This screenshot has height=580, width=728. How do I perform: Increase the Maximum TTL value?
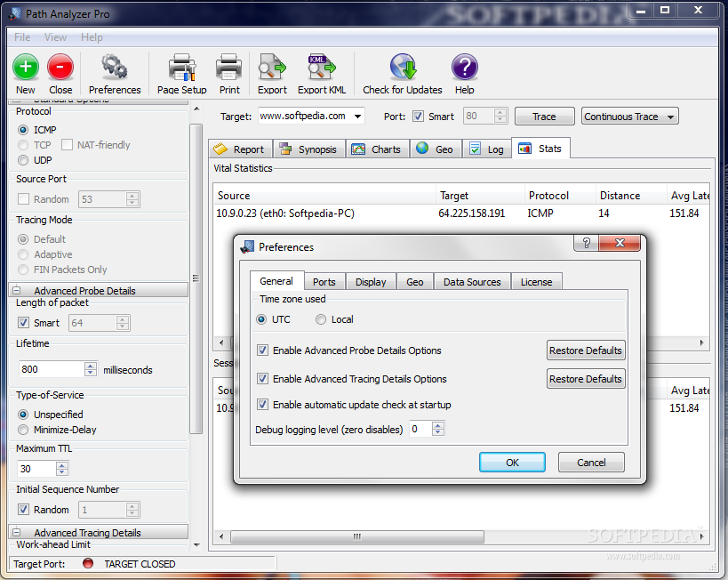[61, 465]
